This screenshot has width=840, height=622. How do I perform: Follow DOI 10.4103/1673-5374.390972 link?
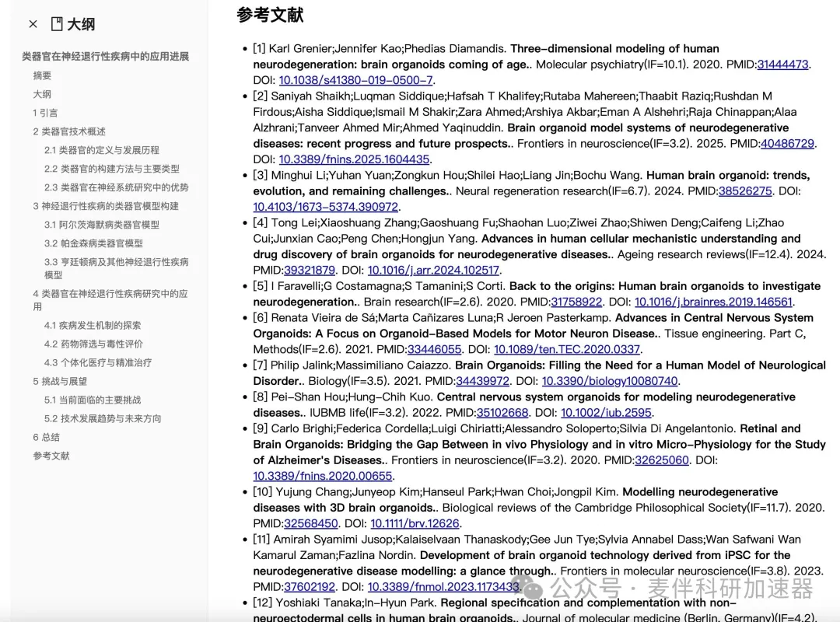(325, 207)
